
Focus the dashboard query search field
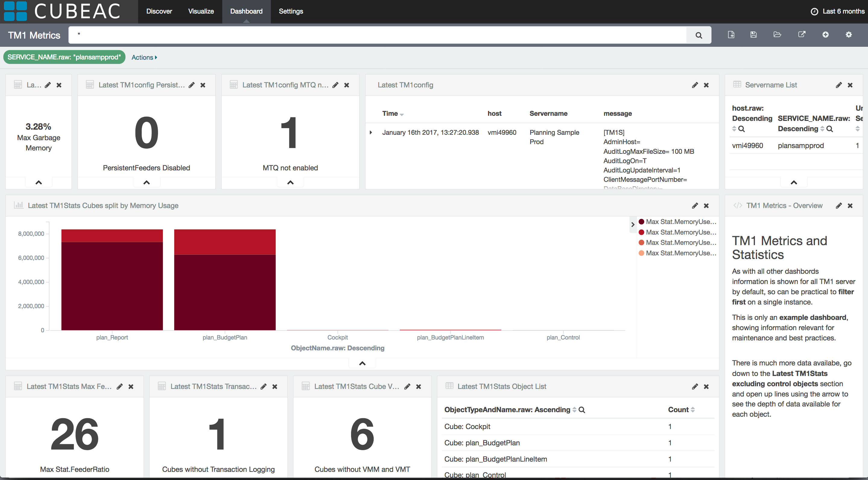coord(377,35)
